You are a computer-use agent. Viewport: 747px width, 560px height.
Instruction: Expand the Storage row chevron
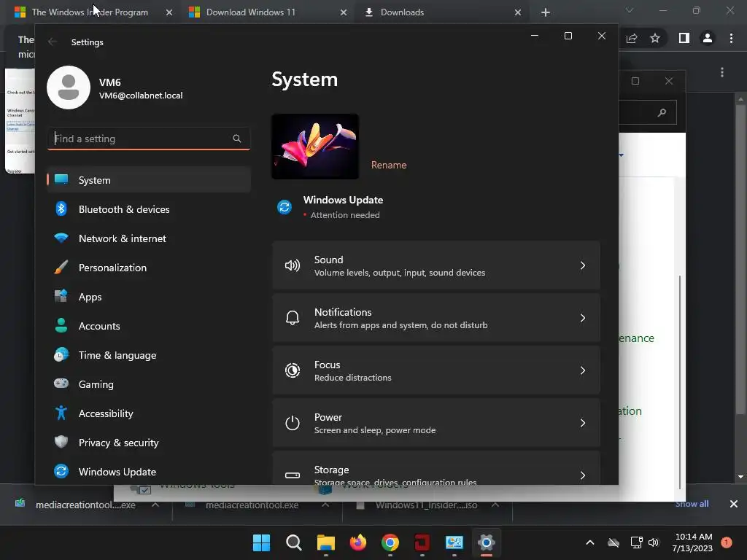(x=583, y=475)
